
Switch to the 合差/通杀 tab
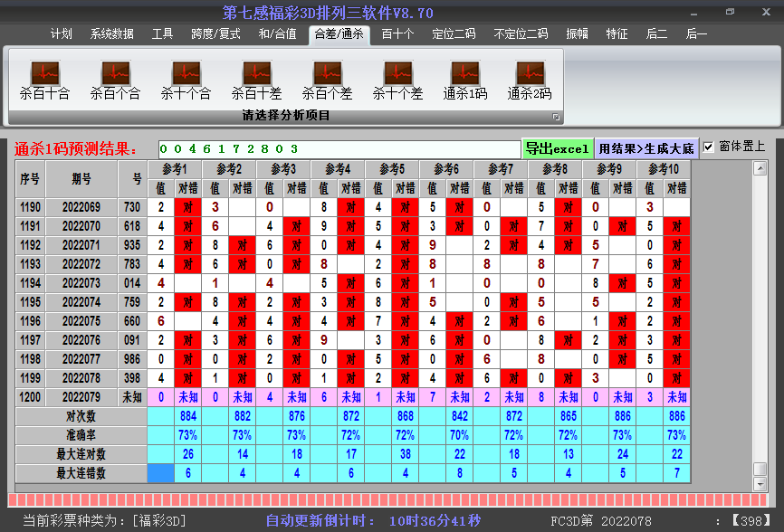tap(339, 34)
